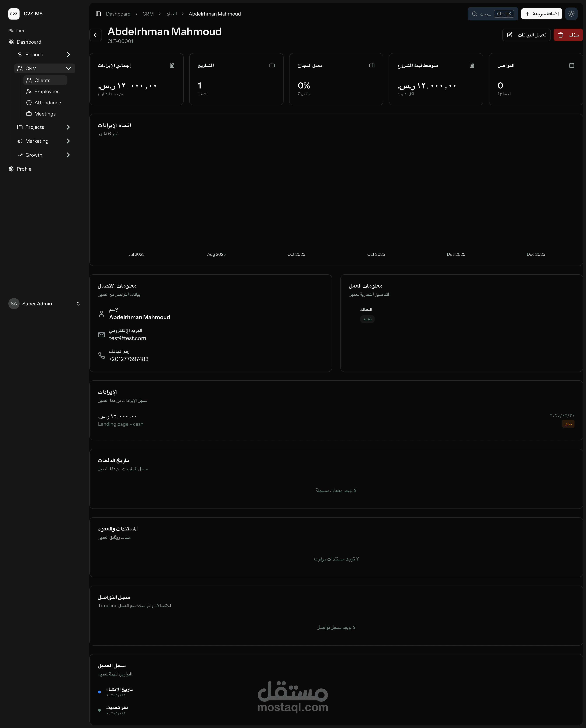
Task: Click the edit data pencil button
Action: coord(526,35)
